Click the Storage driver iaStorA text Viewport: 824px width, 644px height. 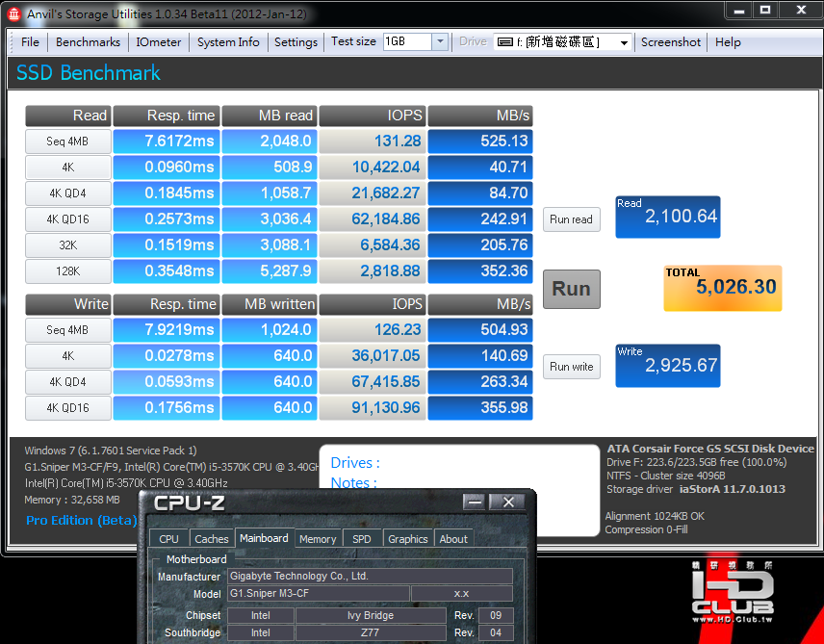(x=696, y=489)
